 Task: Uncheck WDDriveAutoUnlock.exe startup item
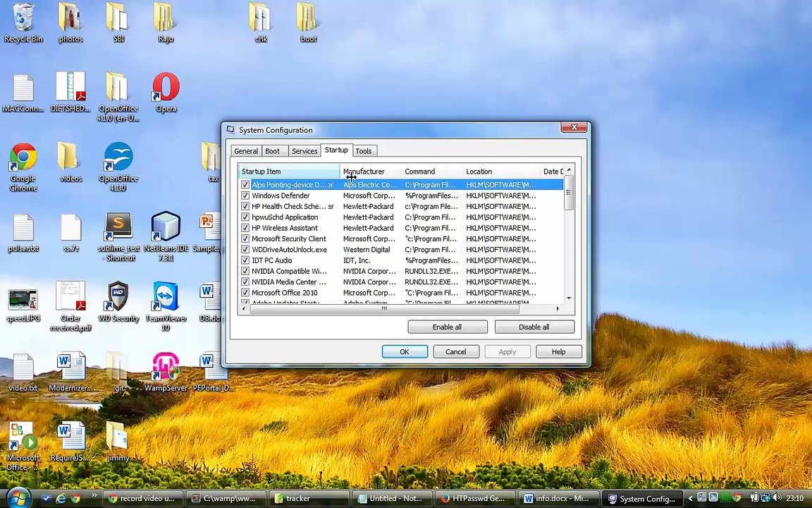click(245, 249)
